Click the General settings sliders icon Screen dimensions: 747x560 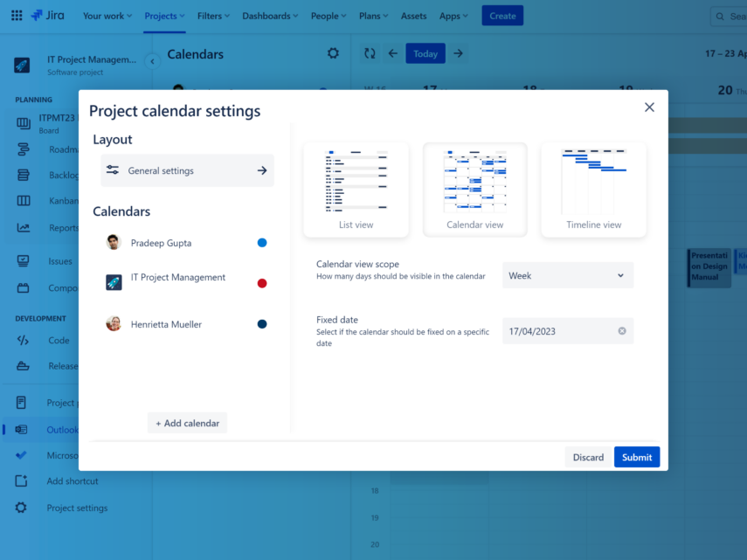(x=113, y=170)
